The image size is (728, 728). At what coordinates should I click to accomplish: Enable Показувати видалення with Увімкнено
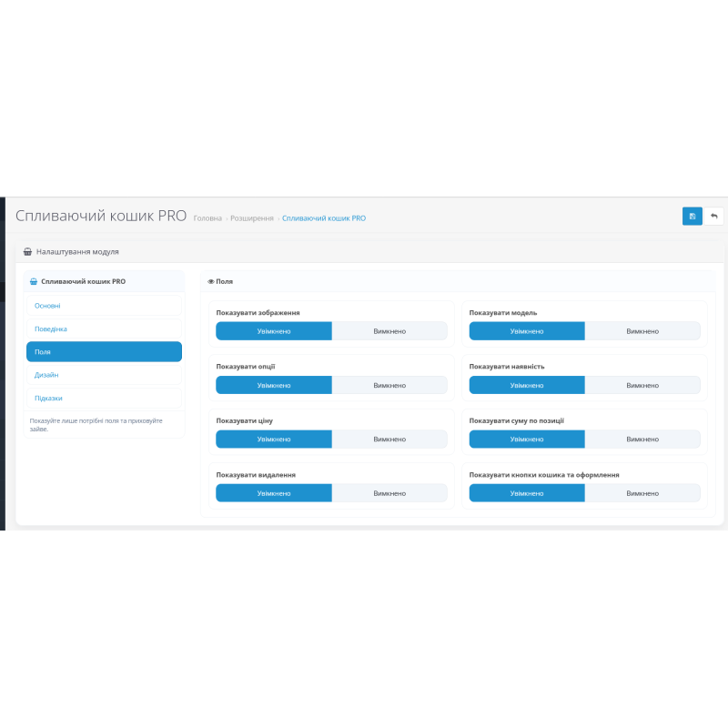click(x=274, y=493)
